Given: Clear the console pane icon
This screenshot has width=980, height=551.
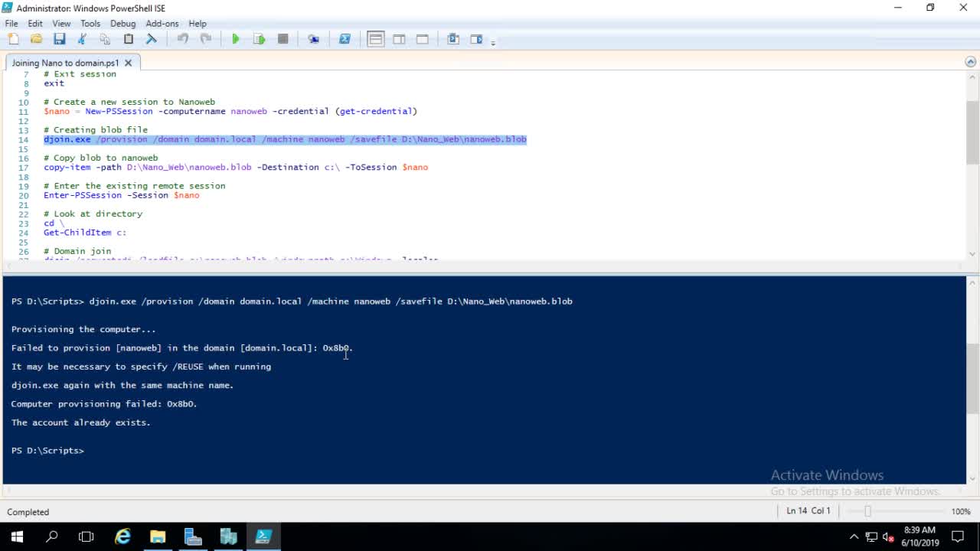Looking at the screenshot, I should pos(152,39).
